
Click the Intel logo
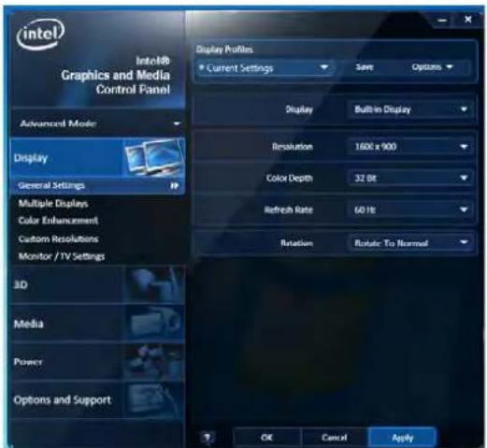pyautogui.click(x=40, y=34)
